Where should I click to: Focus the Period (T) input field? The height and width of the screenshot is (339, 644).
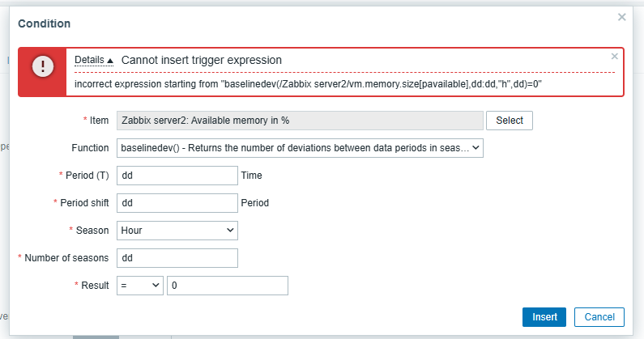[x=177, y=175]
